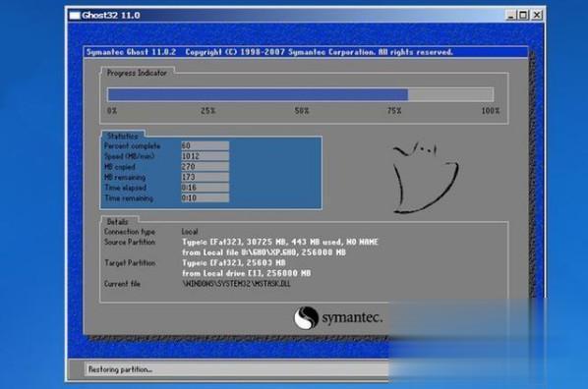Click the Speed (MB/min) label
Image resolution: width=588 pixels, height=389 pixels.
(x=130, y=156)
